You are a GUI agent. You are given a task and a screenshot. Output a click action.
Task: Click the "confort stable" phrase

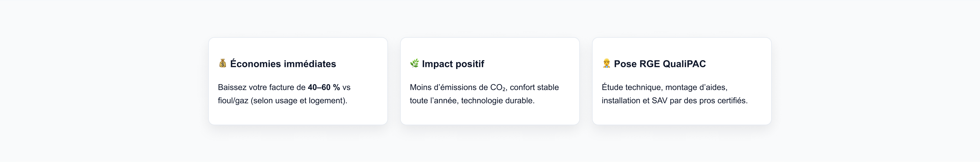(x=534, y=87)
